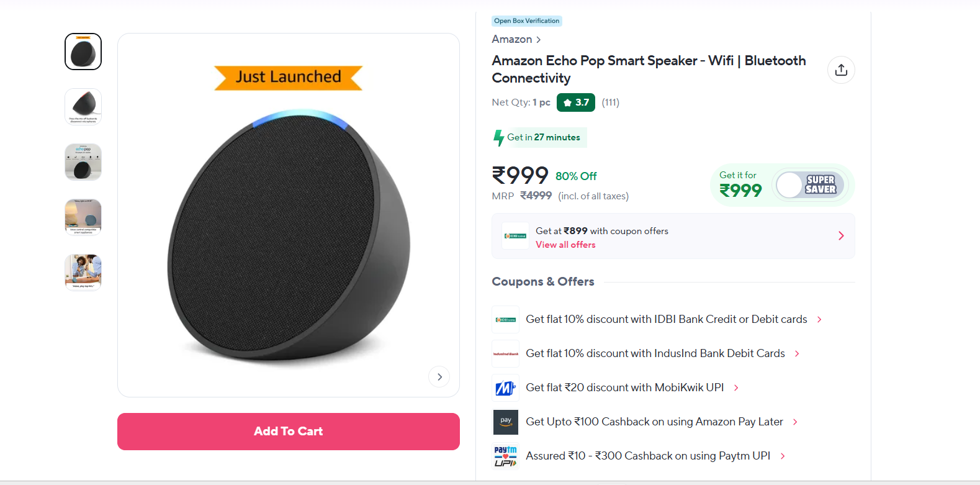
Task: Click the MobiKwik UPI offer icon
Action: (505, 388)
